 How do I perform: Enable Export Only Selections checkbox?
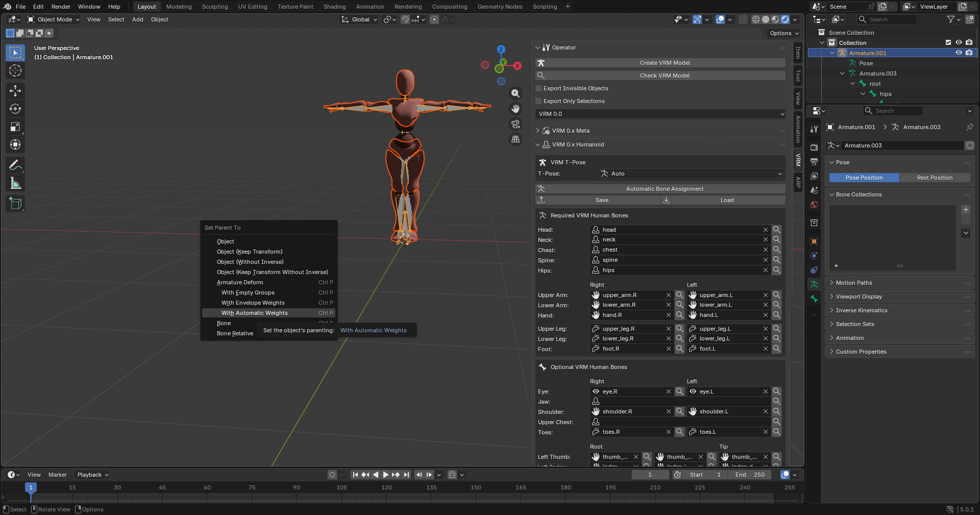point(538,101)
